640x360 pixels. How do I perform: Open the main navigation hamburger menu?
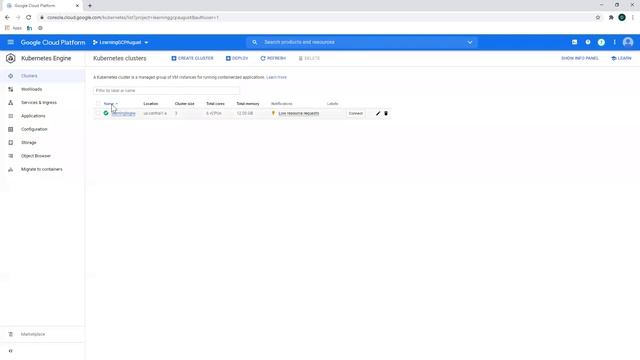click(x=11, y=42)
